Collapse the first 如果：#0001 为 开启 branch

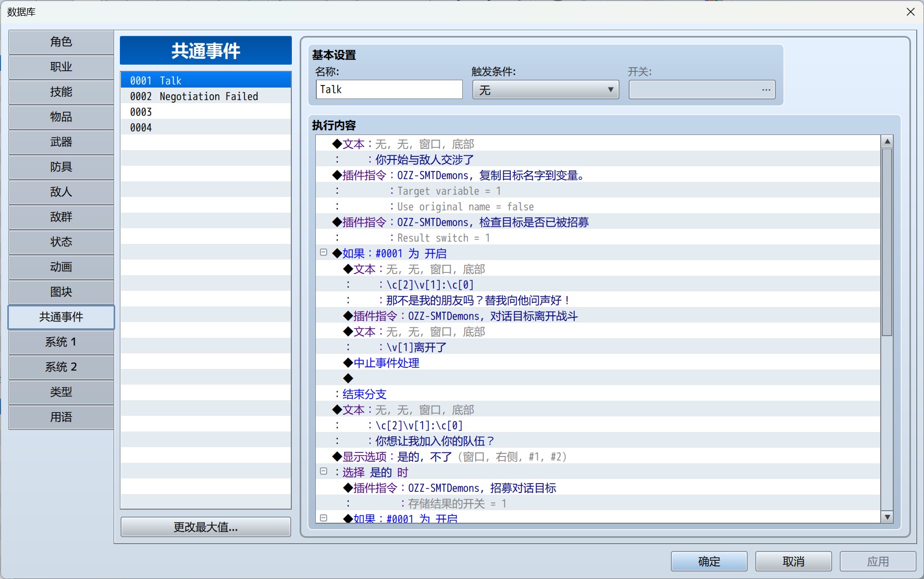(x=324, y=253)
